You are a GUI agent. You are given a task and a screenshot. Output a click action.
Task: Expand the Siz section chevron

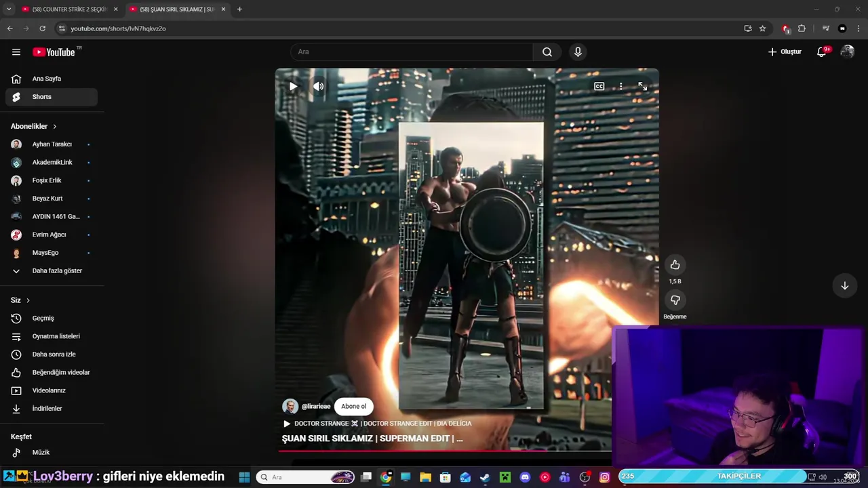coord(28,300)
